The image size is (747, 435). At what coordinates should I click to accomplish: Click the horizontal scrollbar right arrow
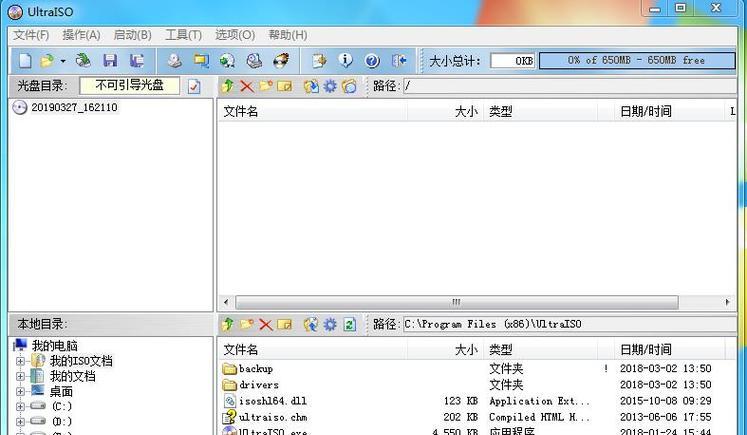click(x=727, y=302)
